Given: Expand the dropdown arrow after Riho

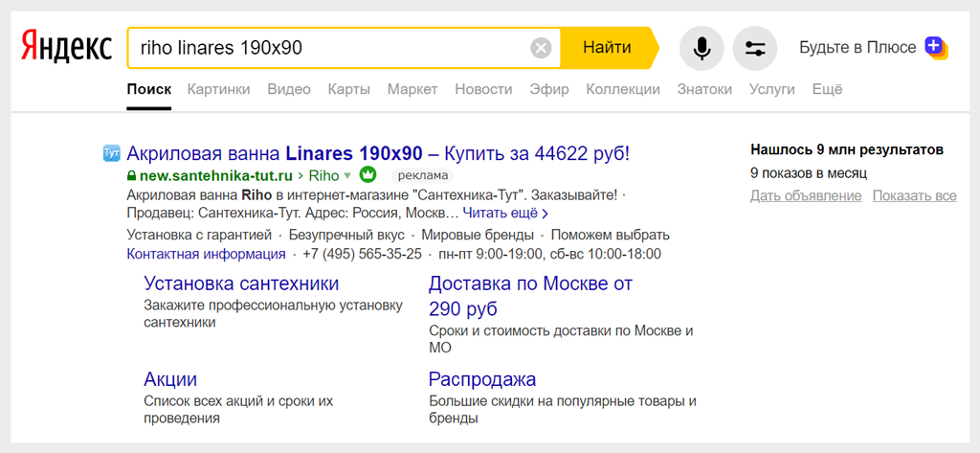Looking at the screenshot, I should click(348, 176).
